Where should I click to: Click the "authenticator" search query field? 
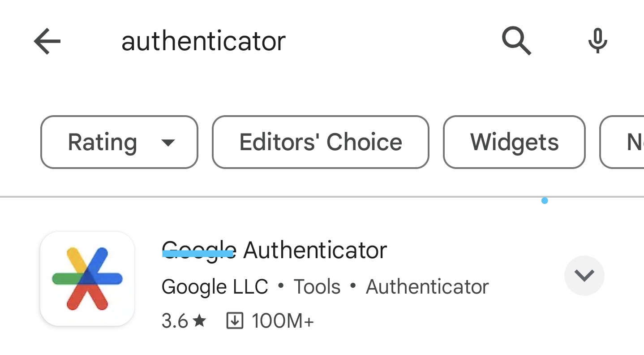(203, 41)
